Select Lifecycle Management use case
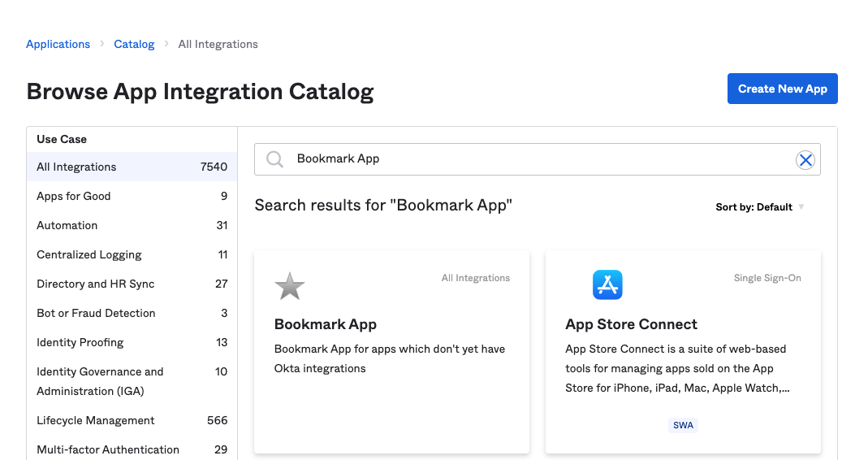Viewport: 868px width, 460px height. (132, 421)
